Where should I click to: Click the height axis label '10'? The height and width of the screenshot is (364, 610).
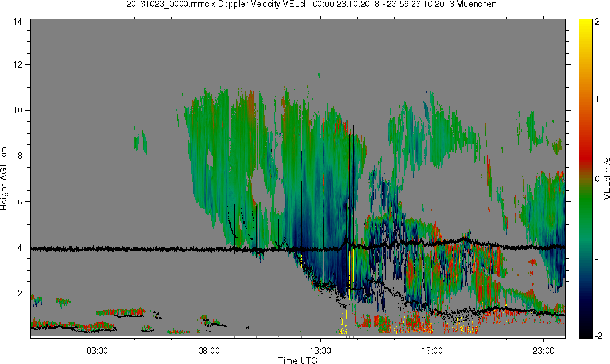[x=18, y=110]
